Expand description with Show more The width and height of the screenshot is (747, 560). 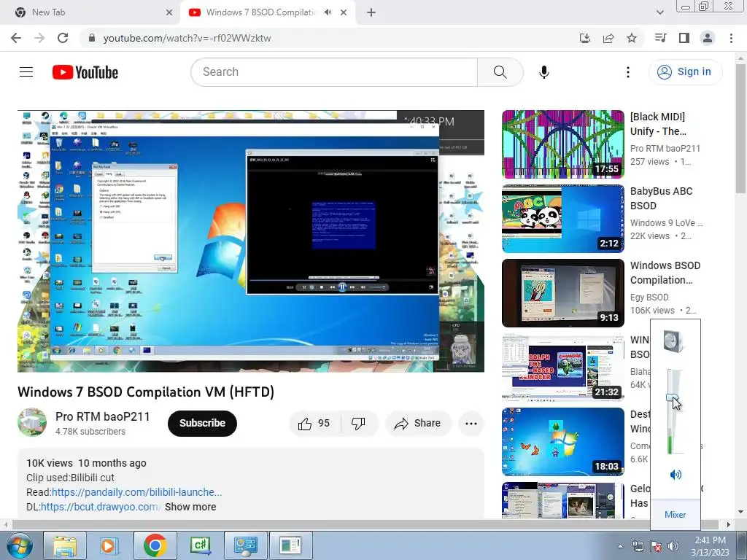coord(190,507)
